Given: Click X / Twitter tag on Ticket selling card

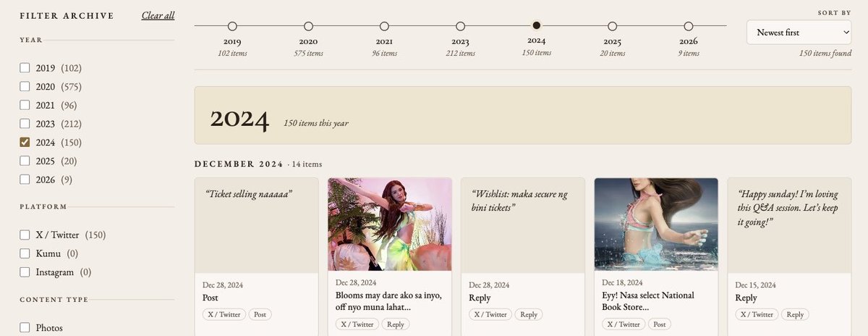Looking at the screenshot, I should (224, 314).
